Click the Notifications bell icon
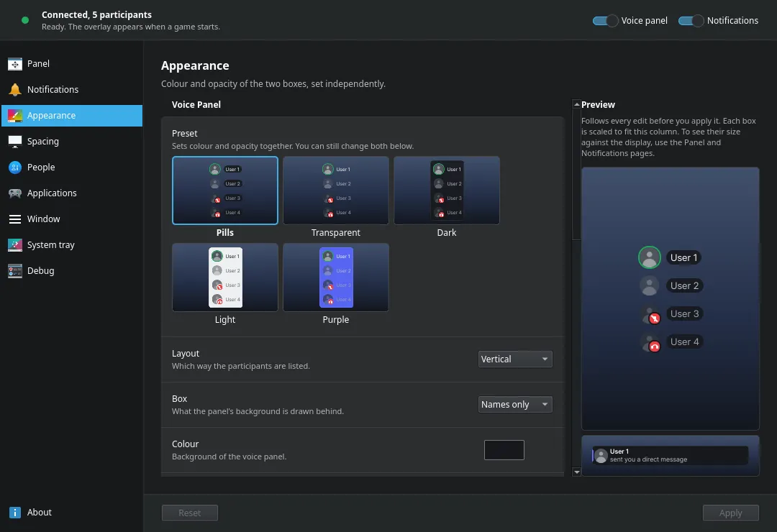This screenshot has height=532, width=777. [15, 90]
